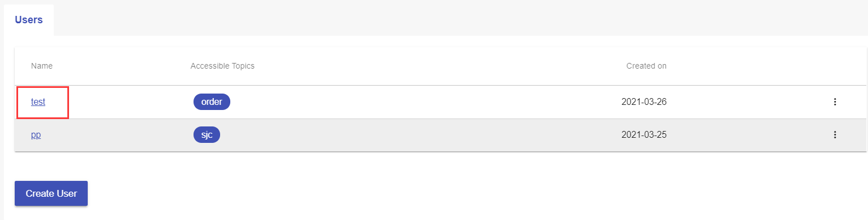Switch to the Users tab
The height and width of the screenshot is (220, 868).
(29, 20)
